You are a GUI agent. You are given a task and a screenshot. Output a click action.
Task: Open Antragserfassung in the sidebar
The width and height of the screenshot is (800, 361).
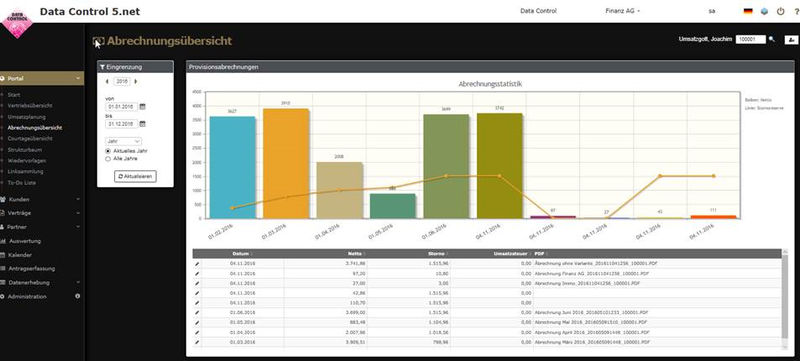(32, 269)
